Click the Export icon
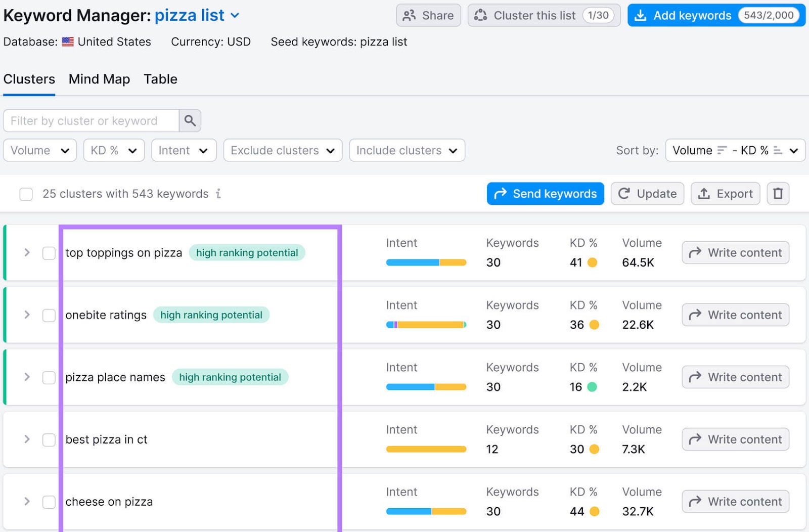Viewport: 809px width, 532px height. pos(704,193)
